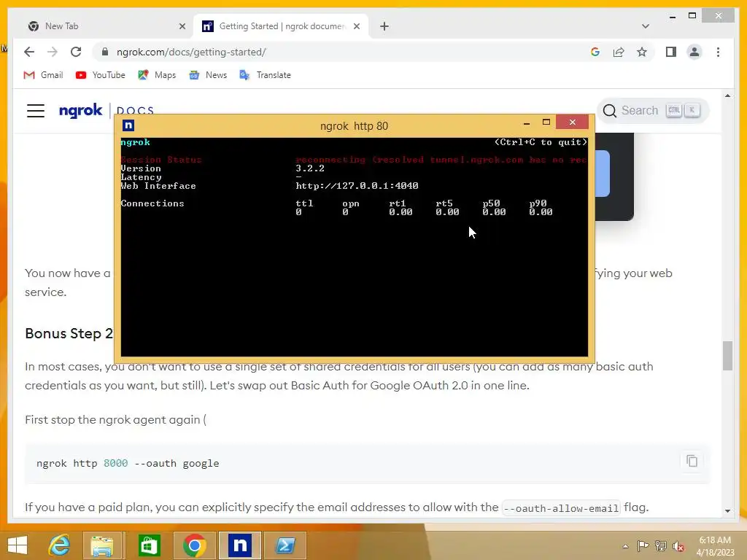
Task: Open the Chrome profile avatar
Action: [x=694, y=52]
